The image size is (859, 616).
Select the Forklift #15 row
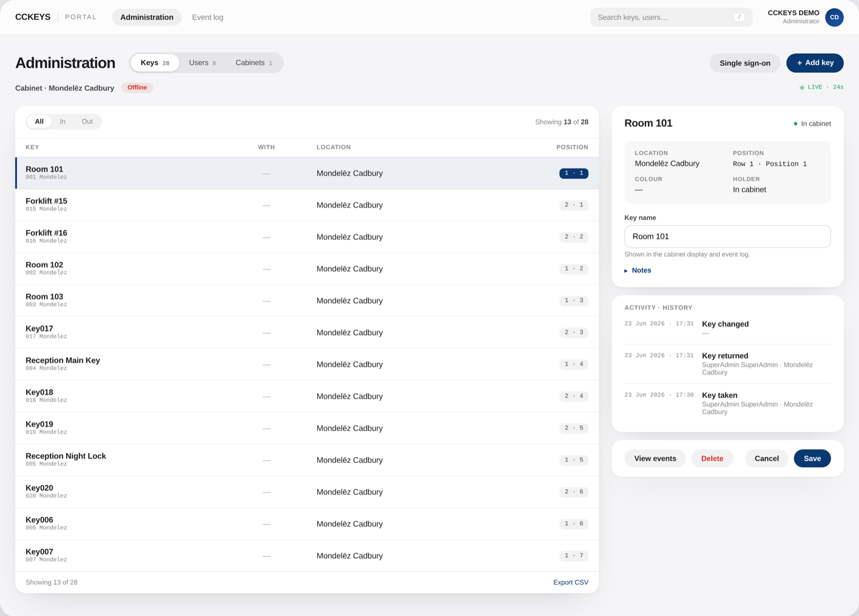pyautogui.click(x=307, y=205)
